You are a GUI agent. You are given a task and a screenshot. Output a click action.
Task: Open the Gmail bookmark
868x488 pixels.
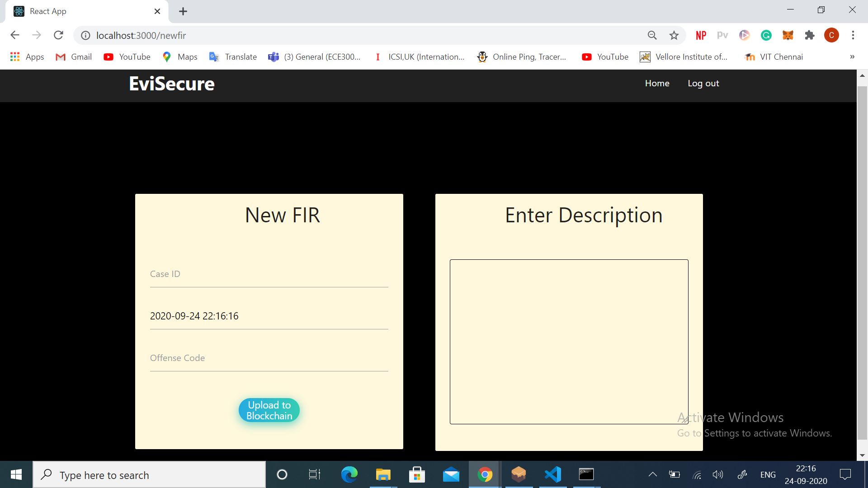pos(74,57)
